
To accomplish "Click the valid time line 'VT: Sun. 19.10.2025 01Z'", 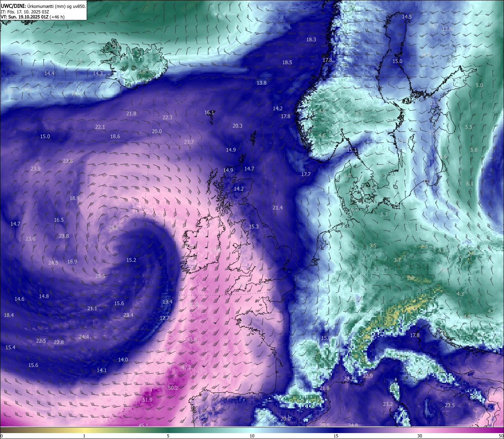I will [24, 17].
